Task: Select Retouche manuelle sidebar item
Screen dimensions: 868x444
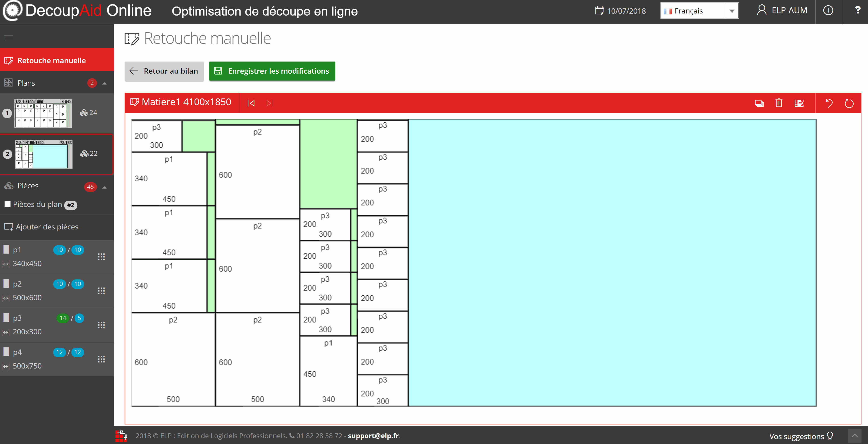Action: [x=52, y=61]
